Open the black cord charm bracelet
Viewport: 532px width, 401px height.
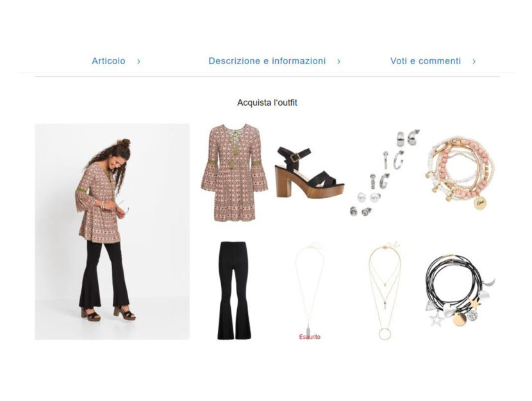pos(460,291)
